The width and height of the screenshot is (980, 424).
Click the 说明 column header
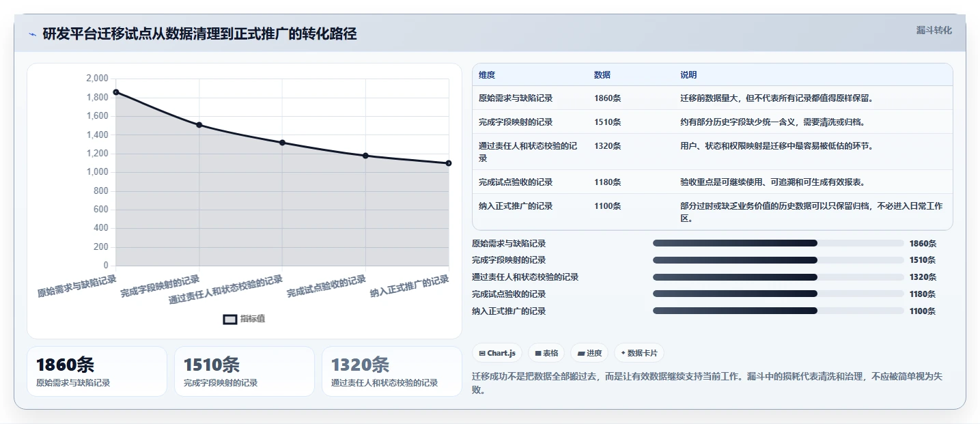[688, 75]
